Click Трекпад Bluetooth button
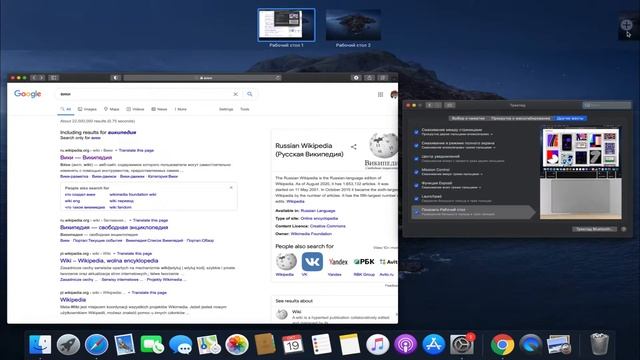This screenshot has height=360, width=640. [594, 229]
